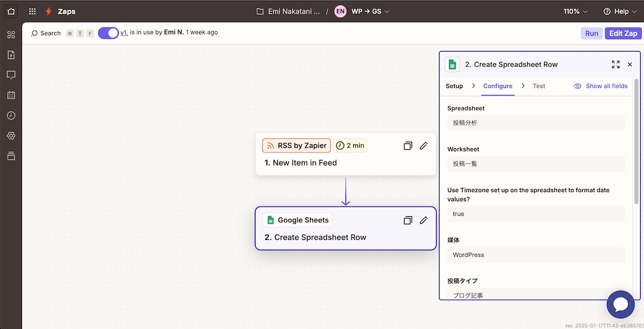The image size is (644, 329).
Task: Click the Spreadsheet field showing 投稿分析
Action: pos(536,123)
